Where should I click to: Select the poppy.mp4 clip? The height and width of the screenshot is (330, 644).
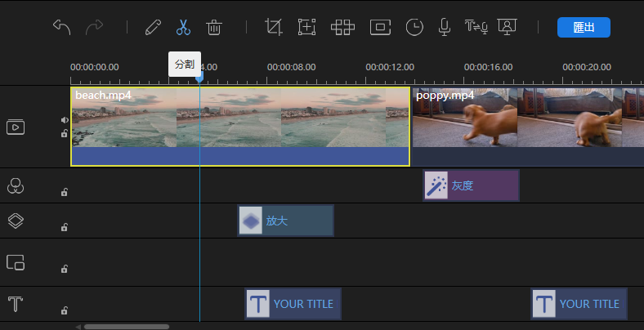click(x=528, y=127)
